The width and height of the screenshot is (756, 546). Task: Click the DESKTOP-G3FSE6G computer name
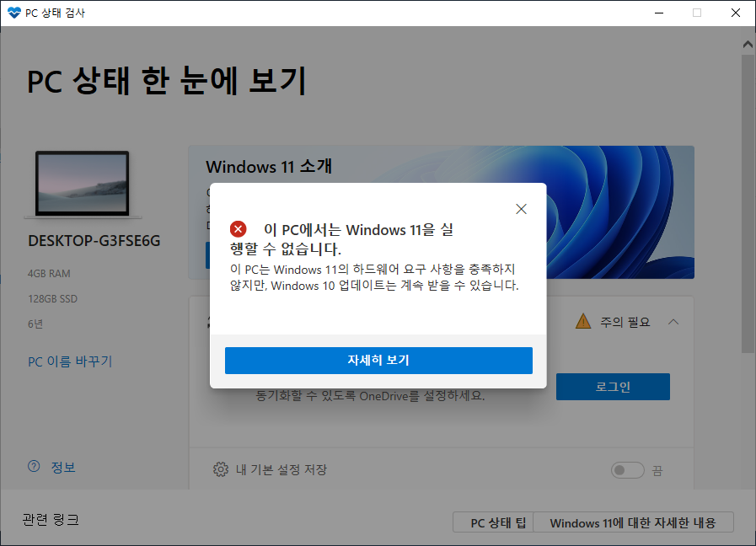point(94,240)
